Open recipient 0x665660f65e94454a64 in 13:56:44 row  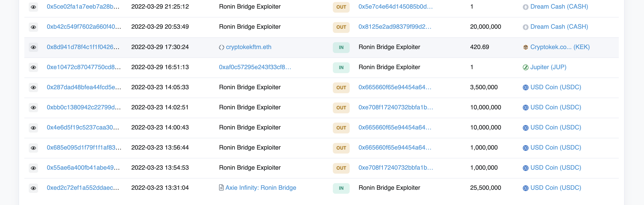click(395, 148)
